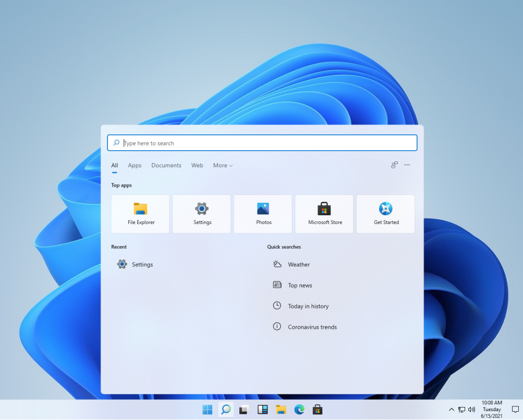Image resolution: width=523 pixels, height=420 pixels.
Task: Show hidden system tray icons
Action: coord(451,410)
